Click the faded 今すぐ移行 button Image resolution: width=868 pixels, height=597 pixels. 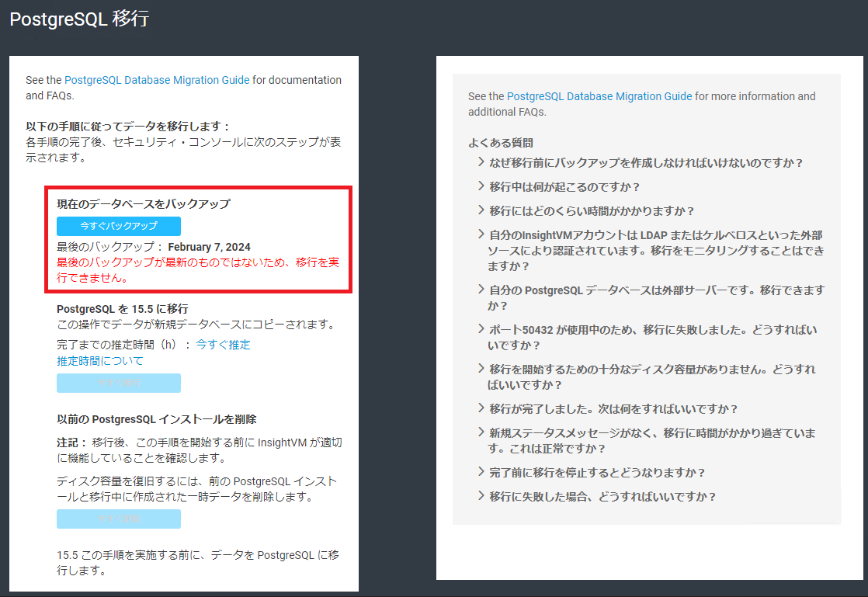(x=119, y=383)
